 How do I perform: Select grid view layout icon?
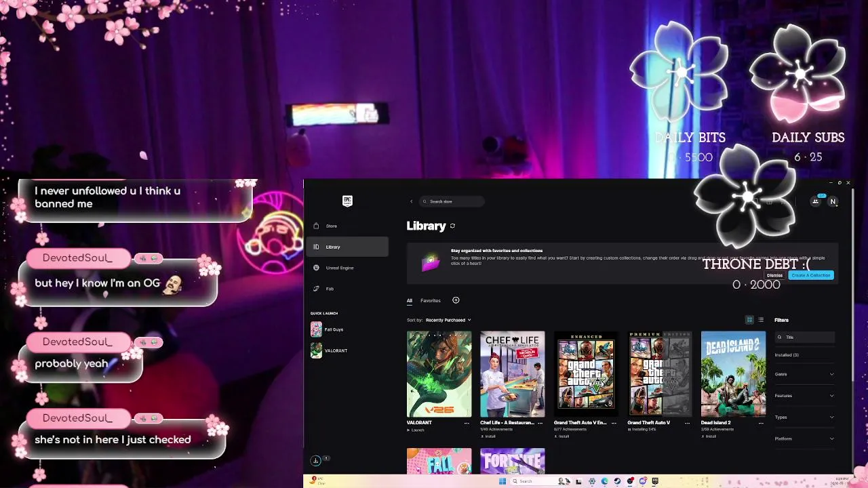pyautogui.click(x=749, y=320)
